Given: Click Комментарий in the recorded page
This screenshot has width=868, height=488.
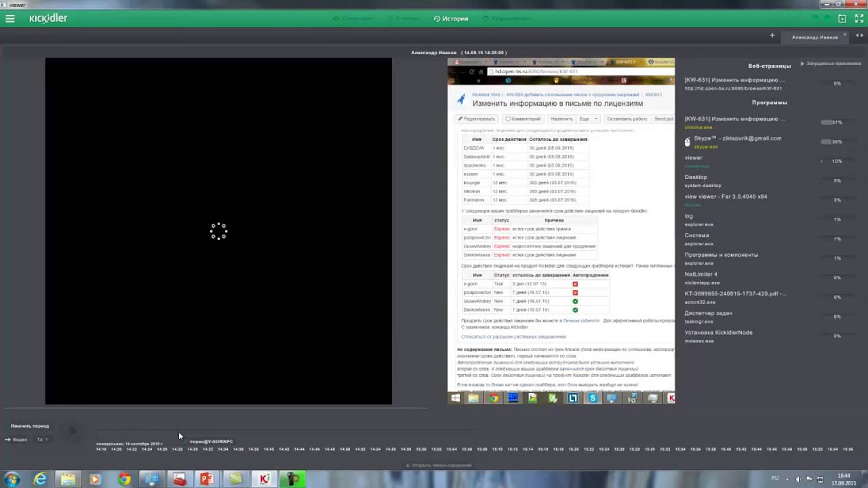Looking at the screenshot, I should pyautogui.click(x=523, y=119).
